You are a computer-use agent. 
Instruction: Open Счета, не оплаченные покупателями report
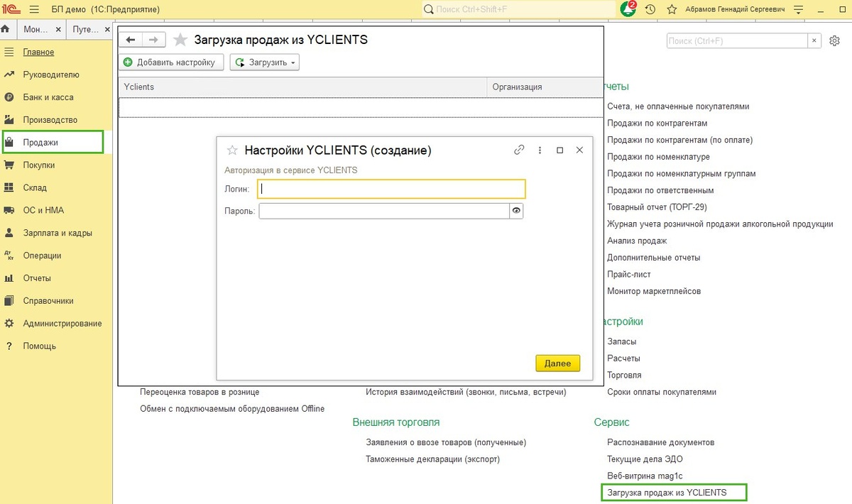click(678, 106)
